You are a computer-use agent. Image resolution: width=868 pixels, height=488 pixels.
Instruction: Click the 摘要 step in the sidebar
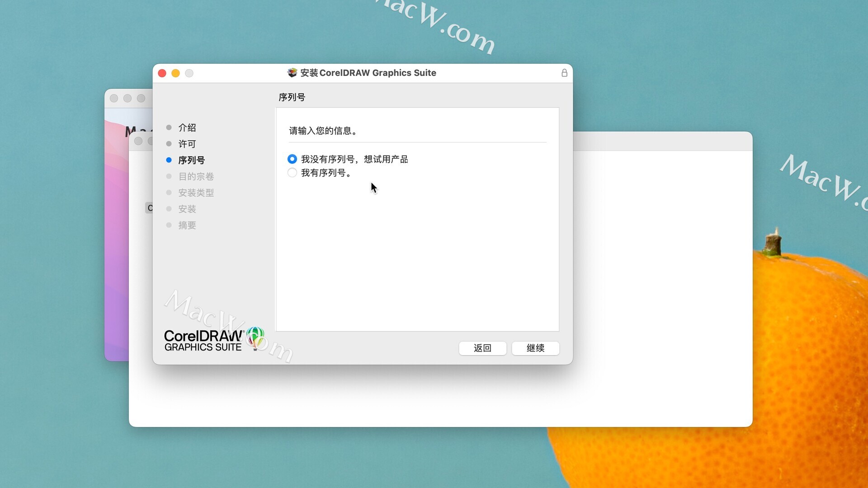pos(187,225)
